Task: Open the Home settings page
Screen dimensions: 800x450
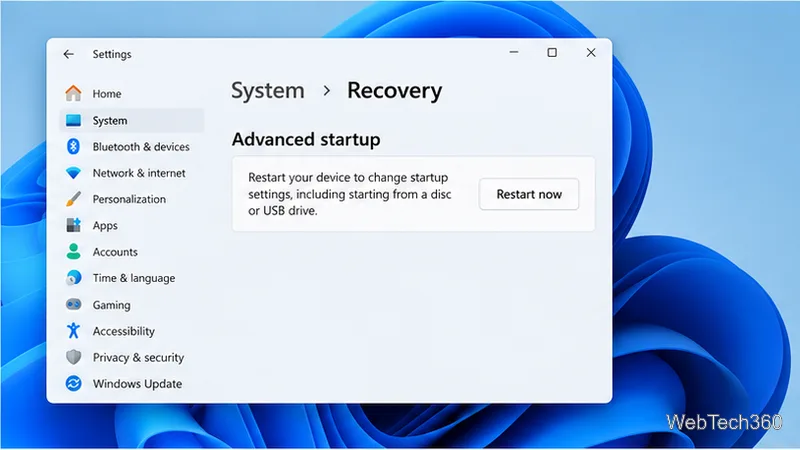Action: 107,94
